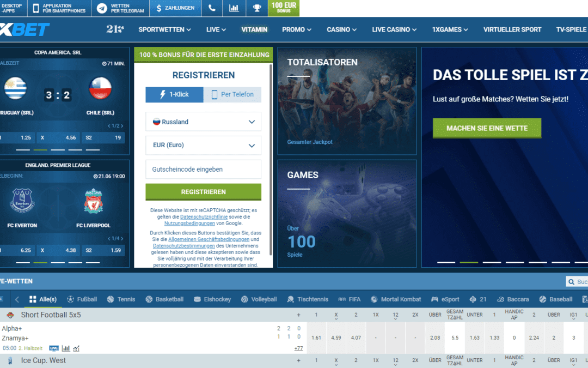Expand Sportwetten menu
This screenshot has width=588, height=368.
[164, 29]
